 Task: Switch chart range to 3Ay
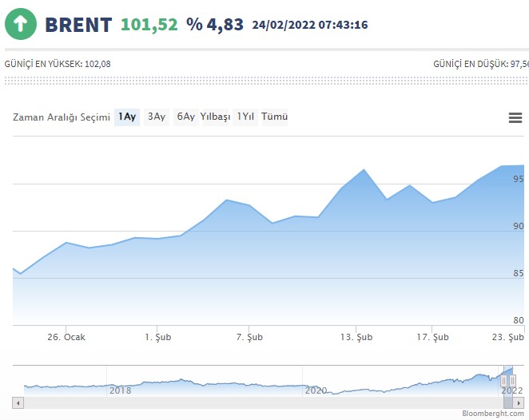pyautogui.click(x=157, y=117)
